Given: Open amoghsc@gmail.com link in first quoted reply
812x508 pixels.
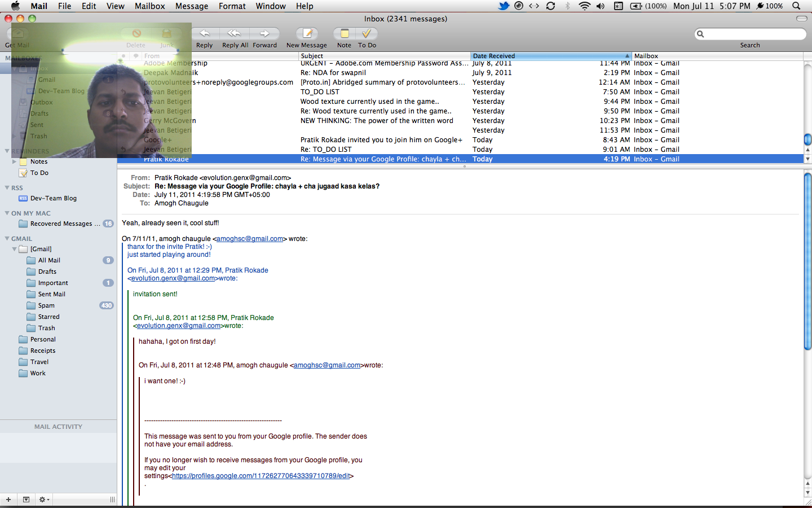Looking at the screenshot, I should (x=250, y=239).
